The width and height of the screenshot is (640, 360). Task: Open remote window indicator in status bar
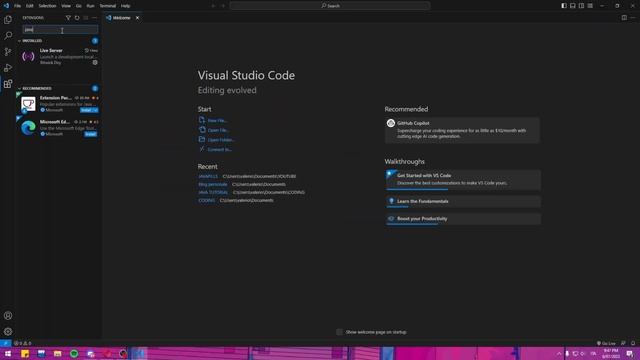coord(5,343)
